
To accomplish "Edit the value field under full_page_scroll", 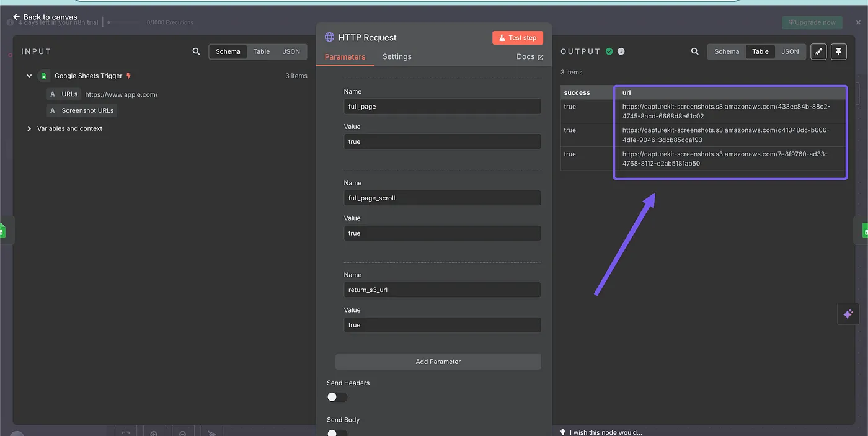I will (443, 233).
